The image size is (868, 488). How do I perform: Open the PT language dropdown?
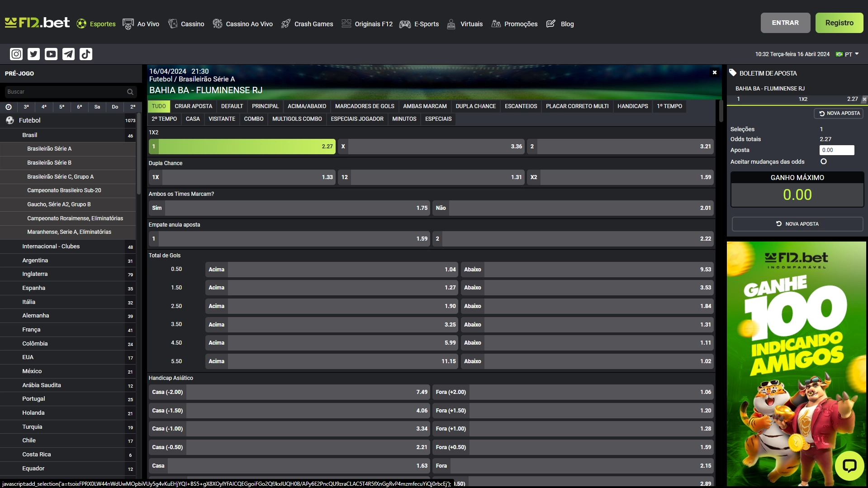click(x=848, y=54)
